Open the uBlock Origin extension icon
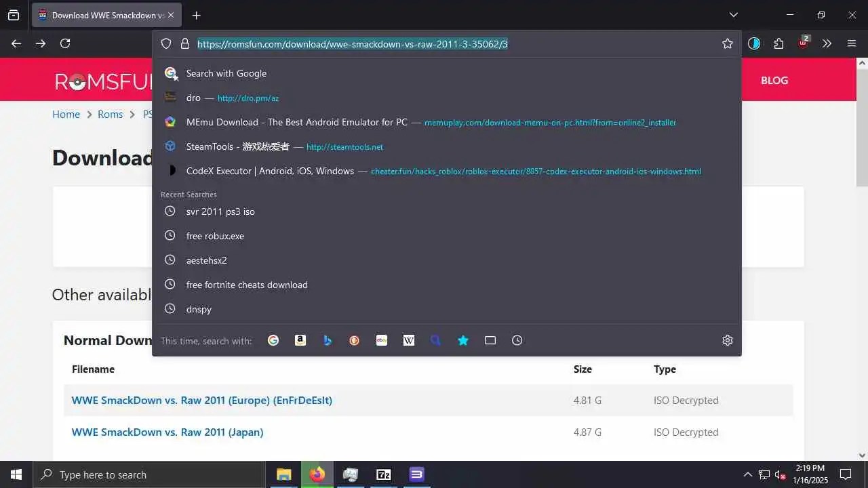This screenshot has width=868, height=488. (804, 43)
